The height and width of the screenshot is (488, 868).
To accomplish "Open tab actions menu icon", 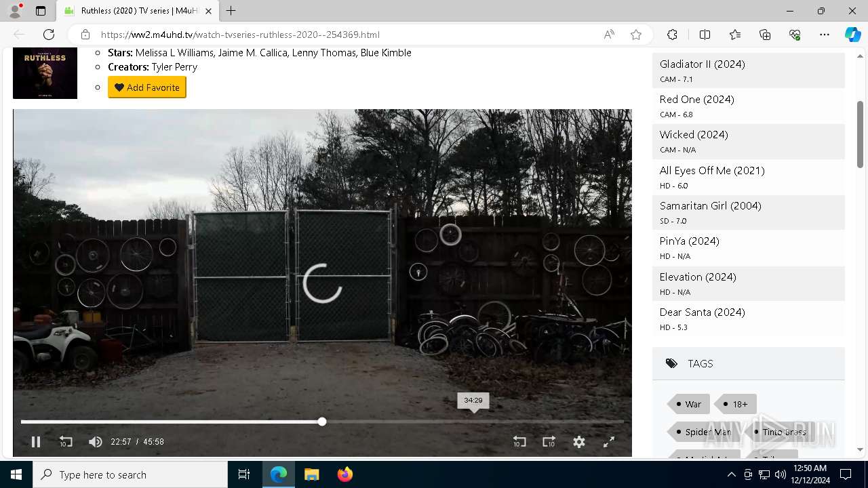I will pos(41,11).
